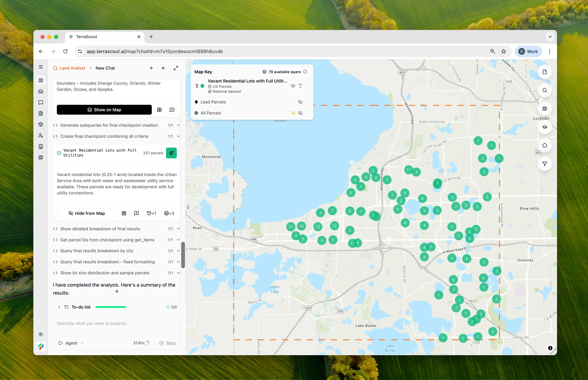Expand chat panel to fullscreen
The height and width of the screenshot is (380, 588).
click(176, 68)
